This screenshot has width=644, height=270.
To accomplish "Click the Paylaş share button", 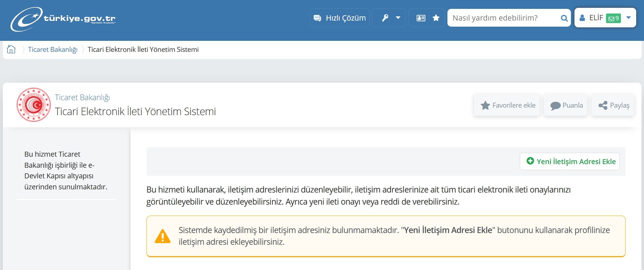I will [x=613, y=105].
